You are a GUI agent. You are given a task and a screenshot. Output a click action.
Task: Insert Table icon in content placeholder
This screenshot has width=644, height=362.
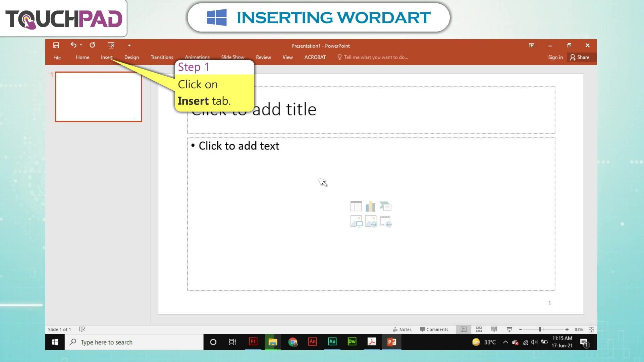click(x=356, y=206)
